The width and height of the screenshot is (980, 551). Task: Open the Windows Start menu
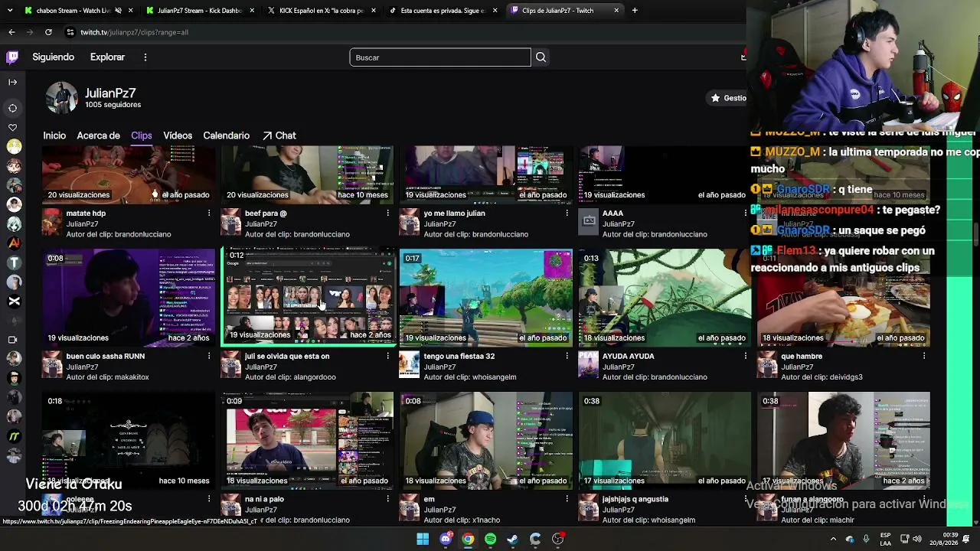(x=423, y=539)
